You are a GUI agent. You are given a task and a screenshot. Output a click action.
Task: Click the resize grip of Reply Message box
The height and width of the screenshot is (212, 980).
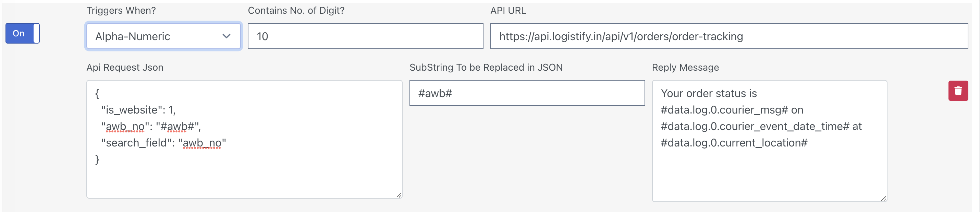[883, 198]
